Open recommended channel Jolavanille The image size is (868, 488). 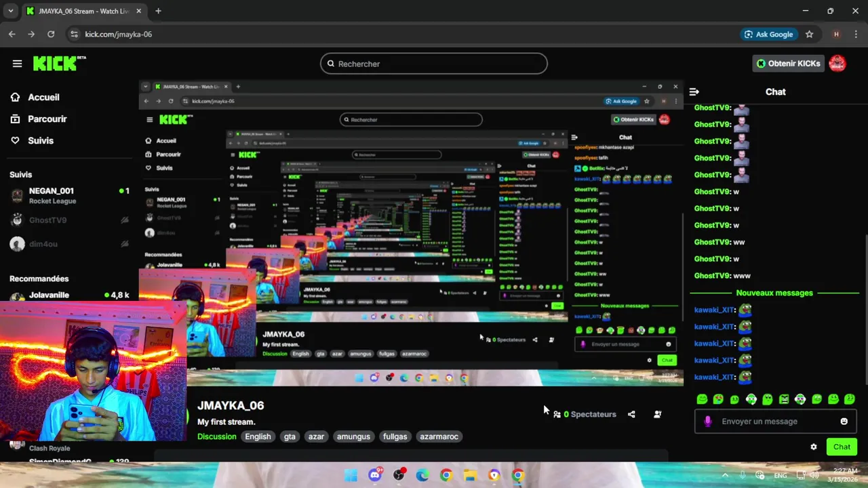(x=69, y=296)
